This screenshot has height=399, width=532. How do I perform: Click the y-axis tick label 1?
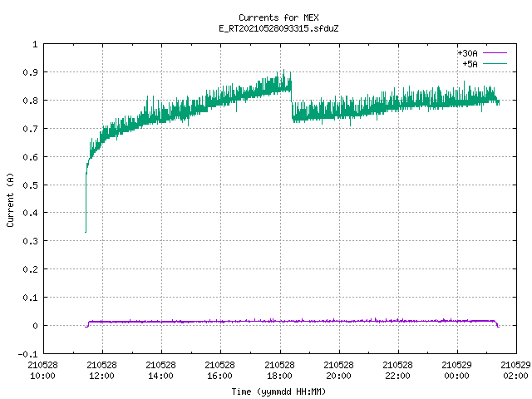[35, 44]
